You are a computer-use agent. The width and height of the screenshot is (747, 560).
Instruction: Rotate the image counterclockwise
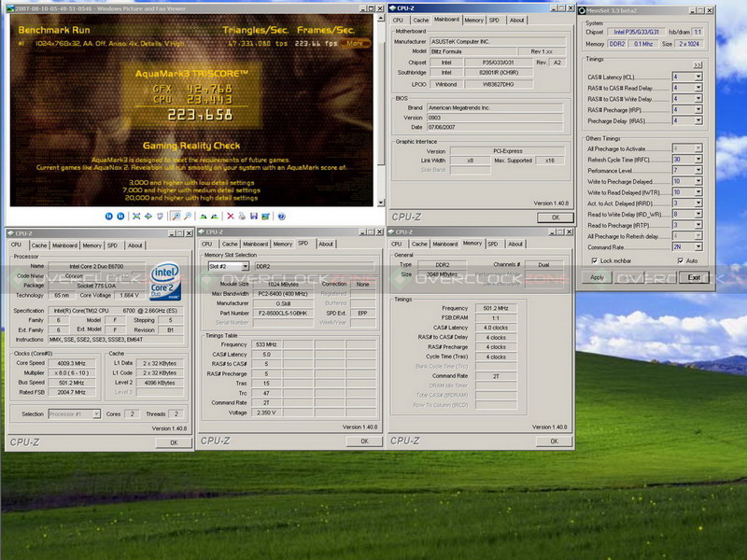[215, 217]
